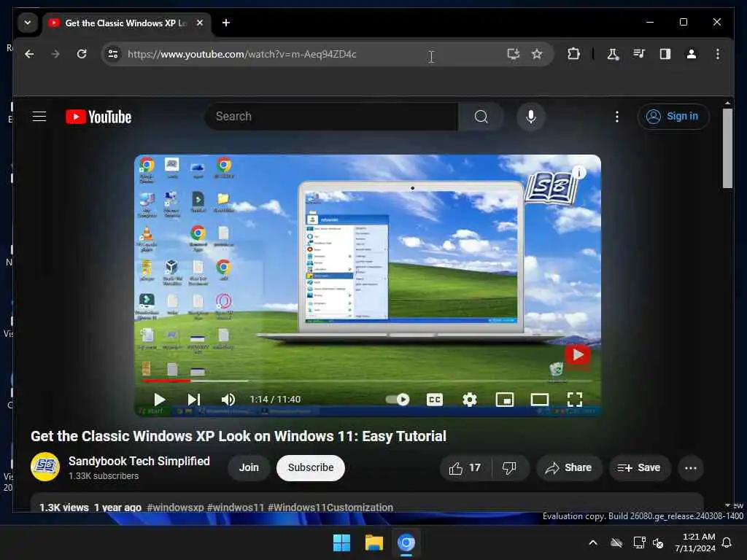Open Sandybook Tech Simplified channel link

pos(139,461)
